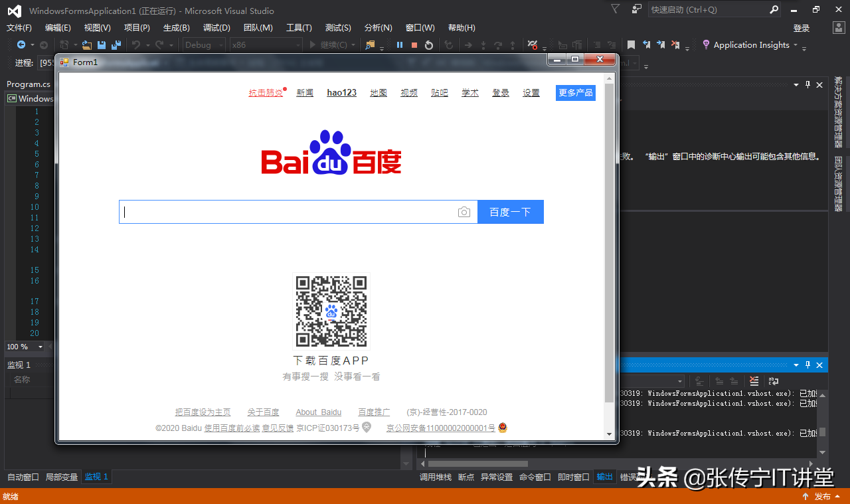This screenshot has height=504, width=850.
Task: Close the Output panel with its X icon
Action: [819, 365]
